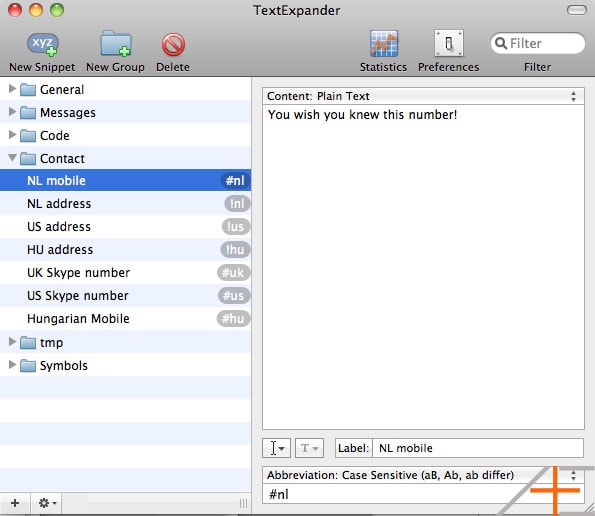595x516 pixels.
Task: Open the Abbreviation Case Sensitive dropdown
Action: (423, 475)
